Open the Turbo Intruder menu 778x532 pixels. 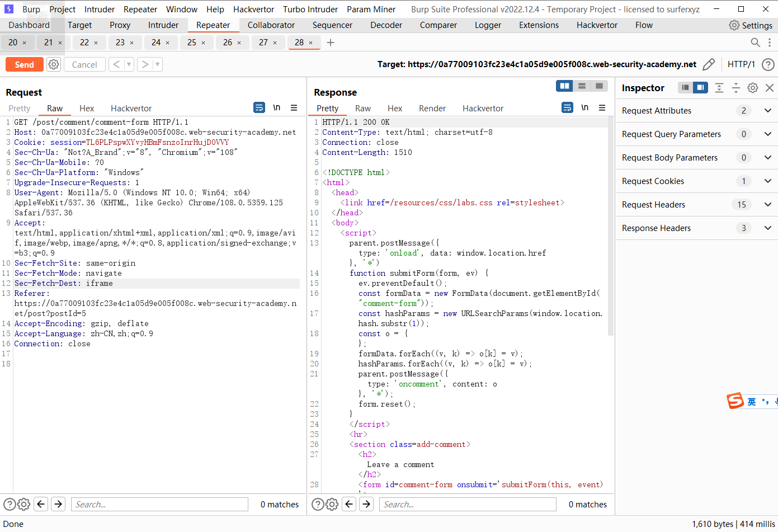310,9
